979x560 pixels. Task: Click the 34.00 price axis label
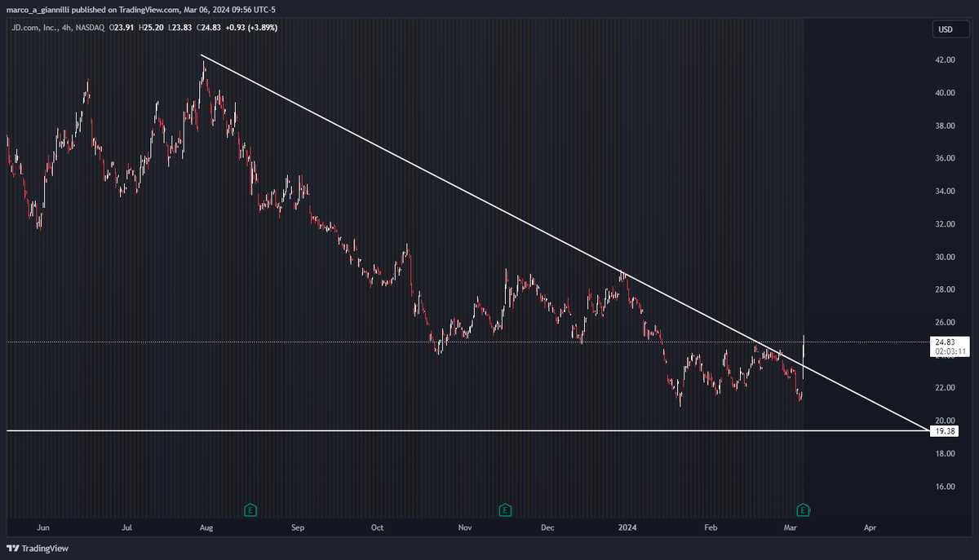click(946, 192)
